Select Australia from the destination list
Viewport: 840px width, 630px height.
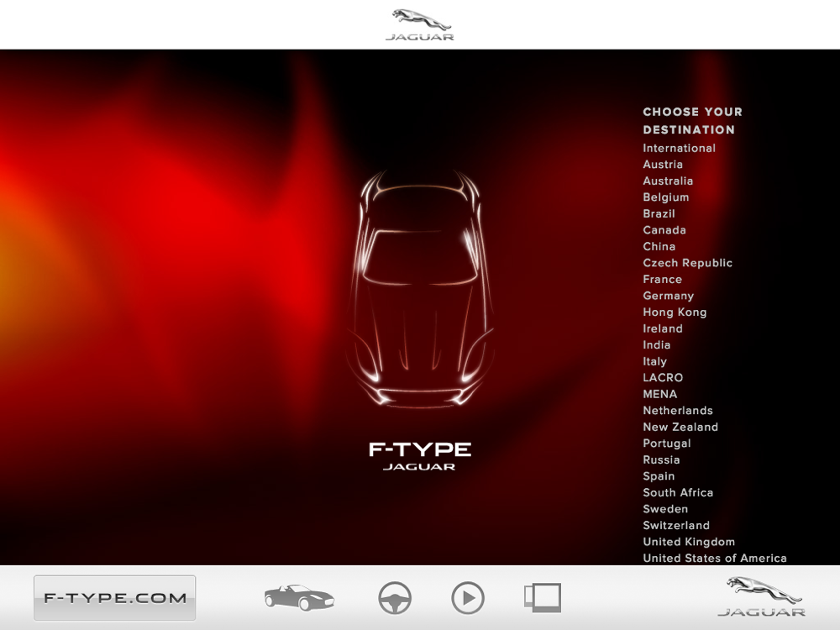tap(668, 181)
